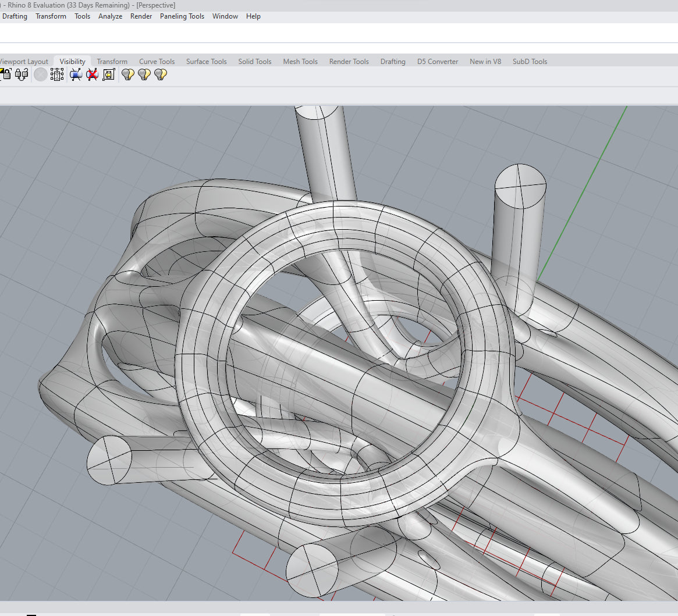The width and height of the screenshot is (678, 616).
Task: Click the dotted control-points box icon
Action: 57,74
